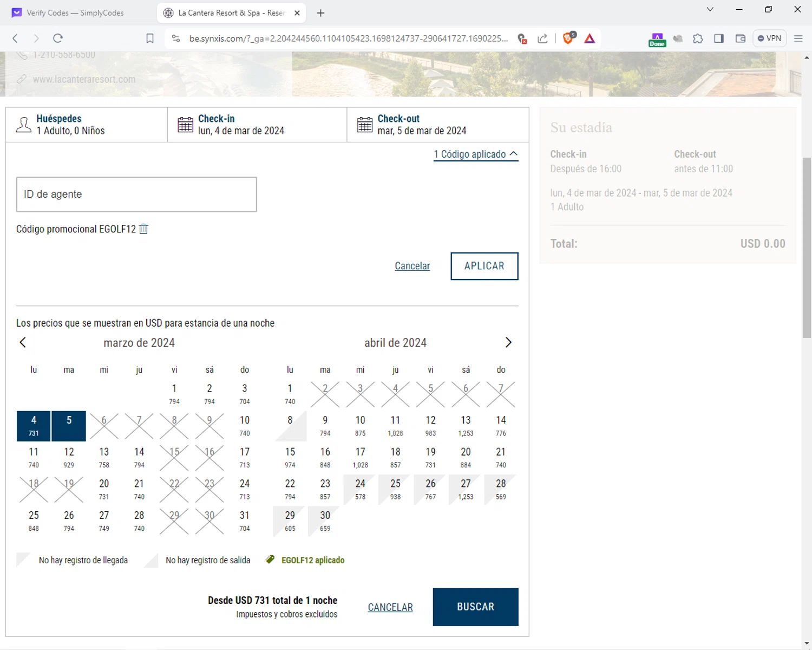Collapse the 1 Código aplicado section

pyautogui.click(x=476, y=154)
